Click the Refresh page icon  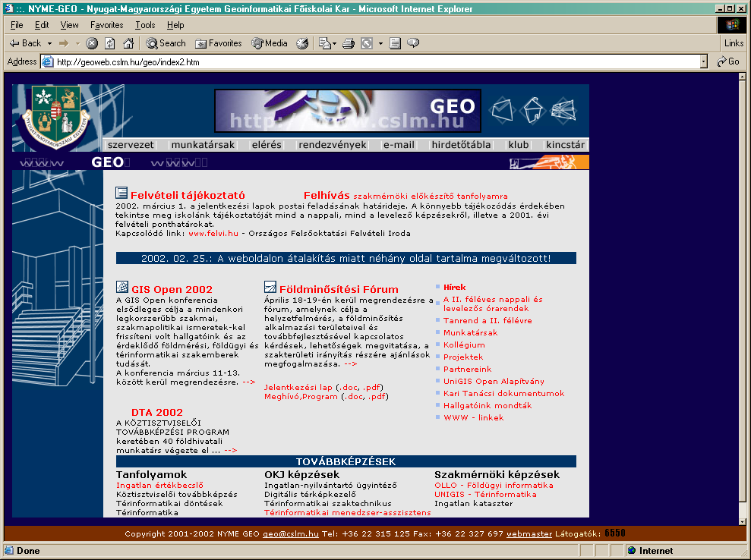point(110,43)
